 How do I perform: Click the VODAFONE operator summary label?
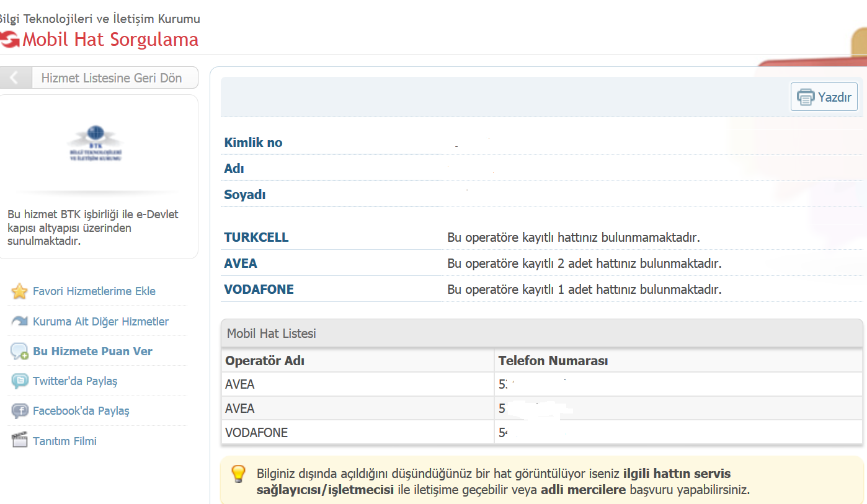point(259,290)
